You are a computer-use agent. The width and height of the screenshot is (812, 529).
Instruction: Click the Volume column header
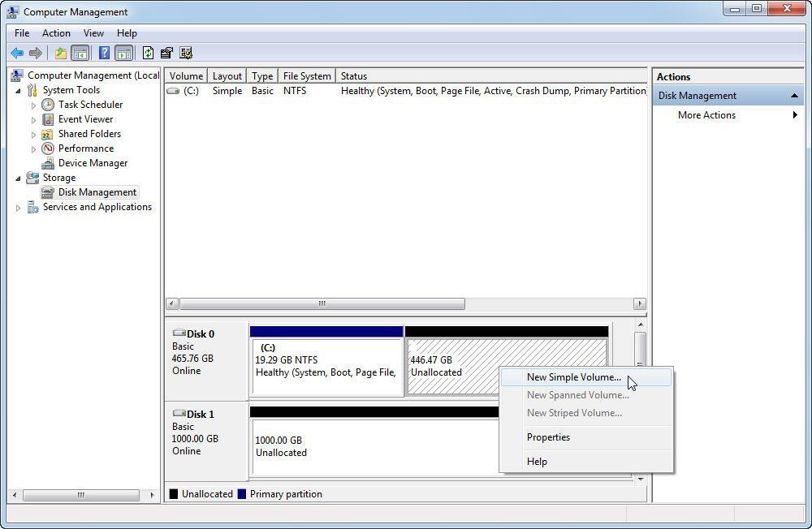187,76
